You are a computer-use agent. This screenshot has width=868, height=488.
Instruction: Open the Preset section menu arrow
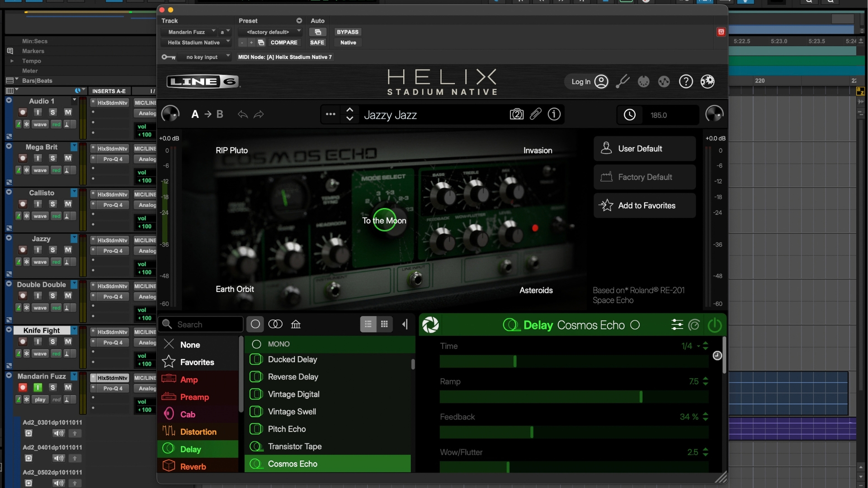[299, 21]
